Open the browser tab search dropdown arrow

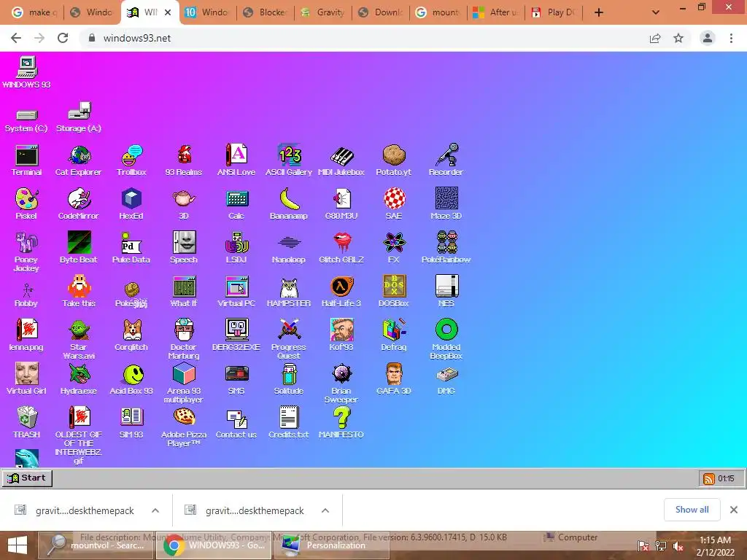coord(656,12)
